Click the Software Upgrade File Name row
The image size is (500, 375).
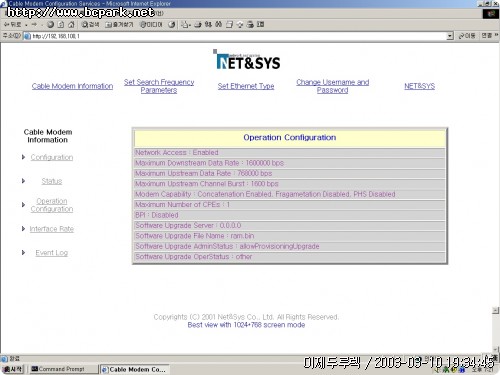pos(290,236)
